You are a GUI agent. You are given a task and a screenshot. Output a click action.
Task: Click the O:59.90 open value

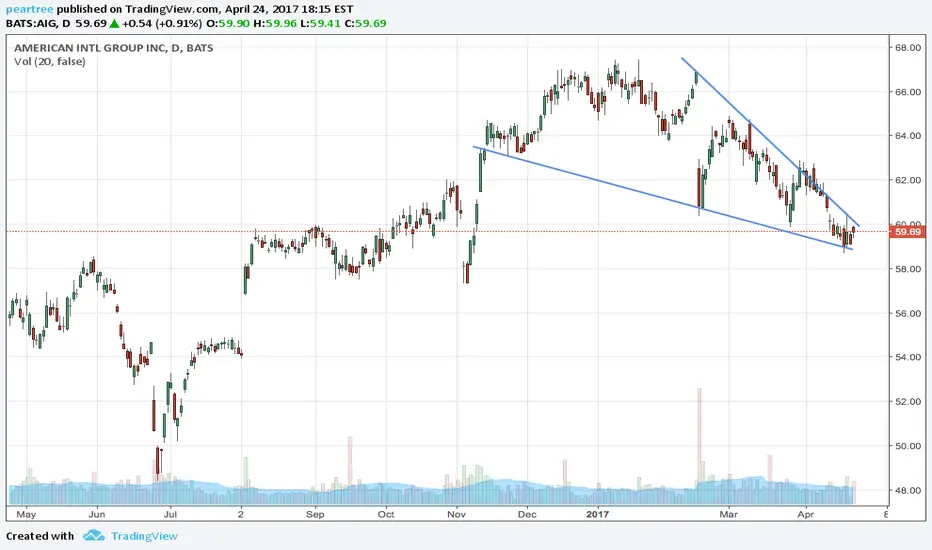(x=228, y=24)
